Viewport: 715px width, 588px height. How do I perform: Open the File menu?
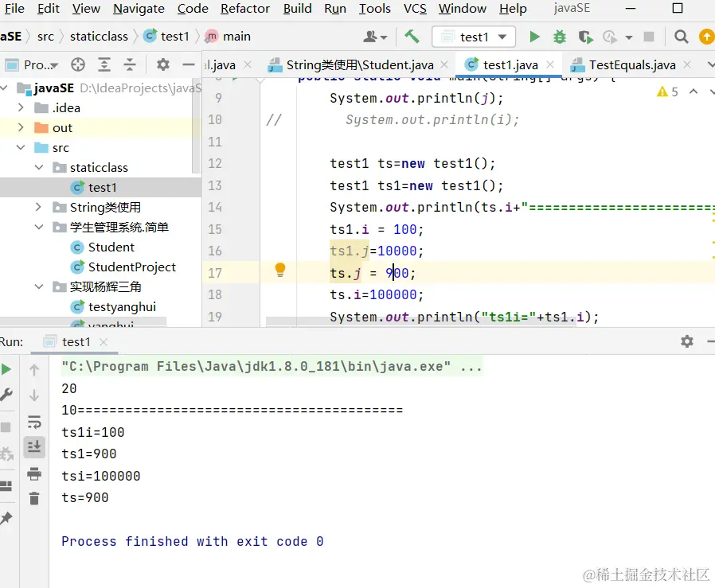(x=14, y=9)
